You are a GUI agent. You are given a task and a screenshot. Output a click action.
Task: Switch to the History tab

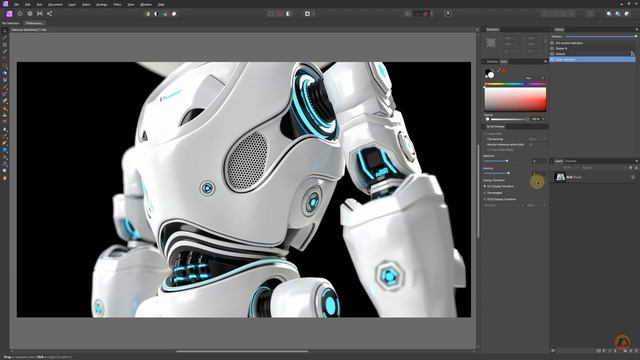coord(559,29)
